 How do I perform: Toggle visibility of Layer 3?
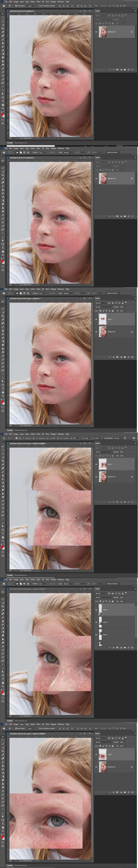[96, 622]
